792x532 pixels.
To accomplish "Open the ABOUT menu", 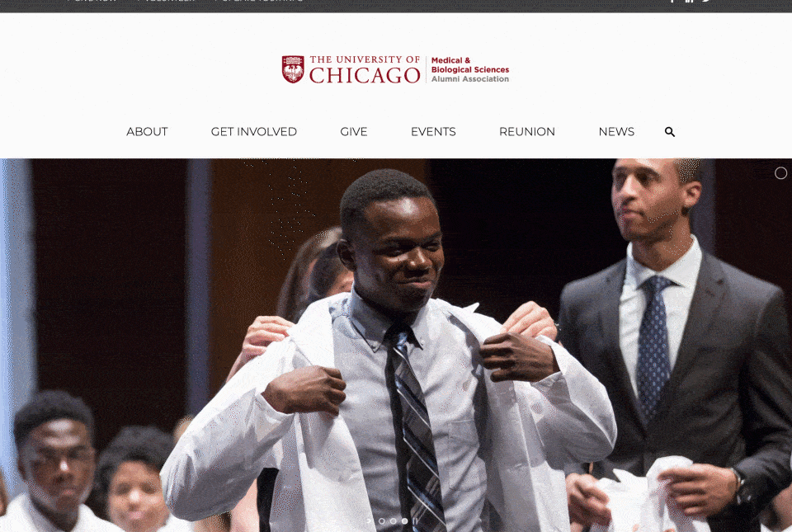I will [x=147, y=132].
